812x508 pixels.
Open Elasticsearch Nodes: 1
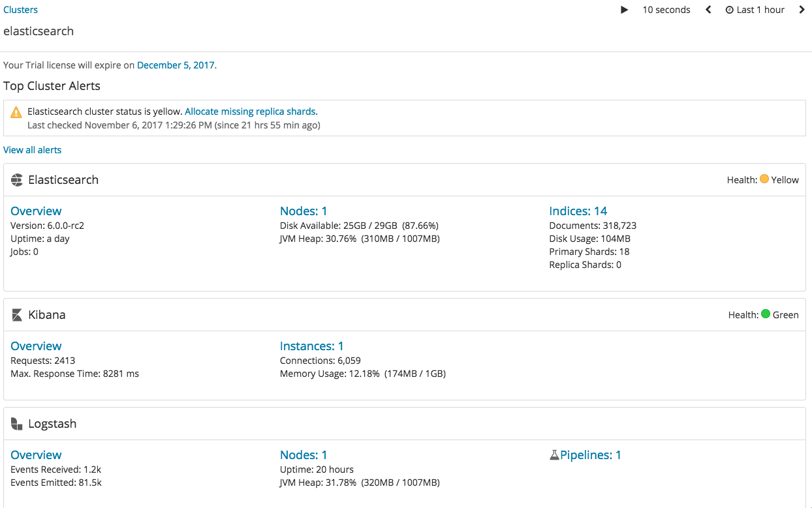click(x=304, y=211)
